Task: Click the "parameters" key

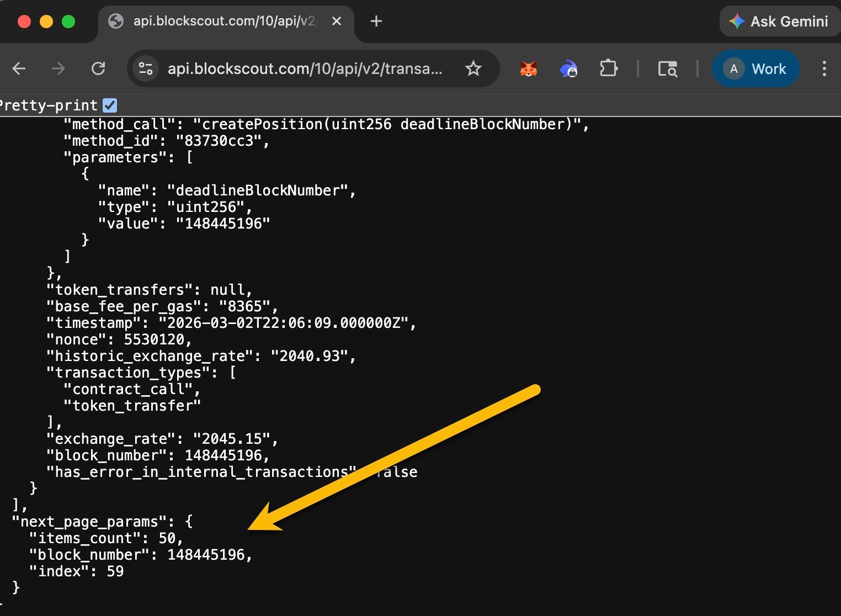Action: pyautogui.click(x=115, y=157)
